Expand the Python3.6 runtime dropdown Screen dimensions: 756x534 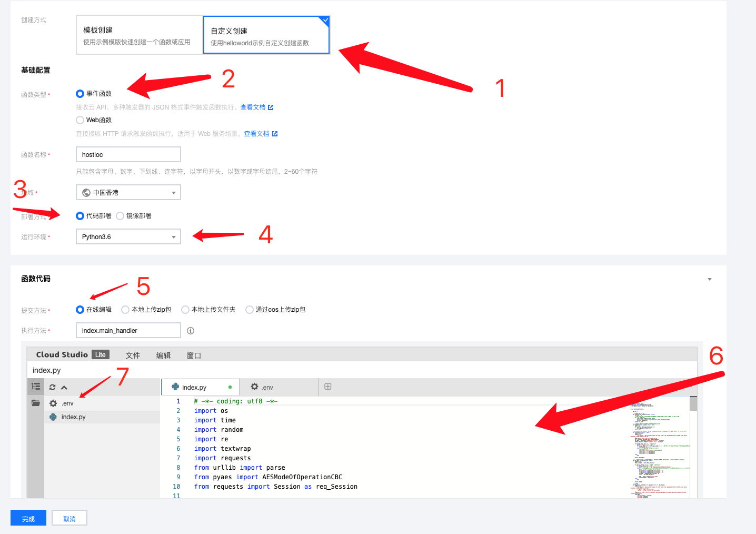pos(128,237)
